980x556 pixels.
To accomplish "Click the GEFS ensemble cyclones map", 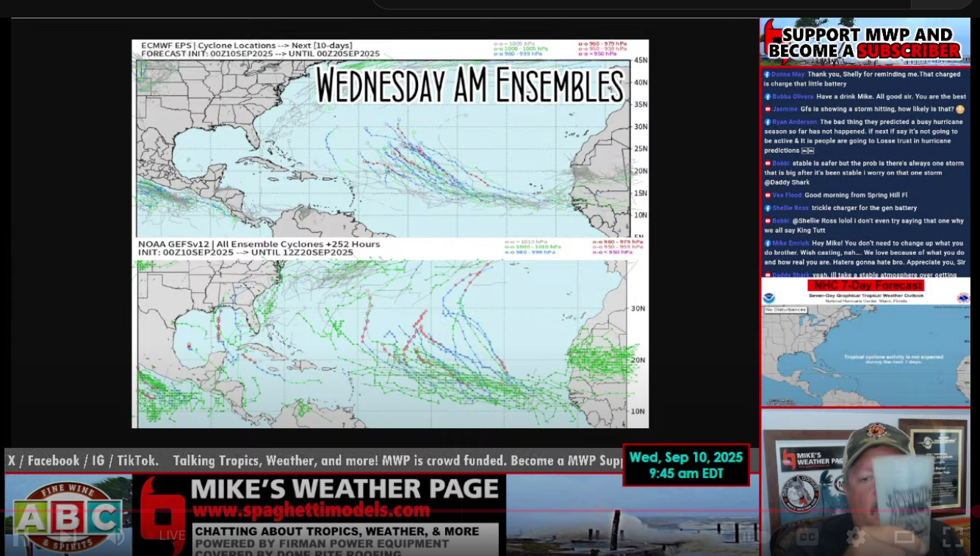I will [382, 343].
